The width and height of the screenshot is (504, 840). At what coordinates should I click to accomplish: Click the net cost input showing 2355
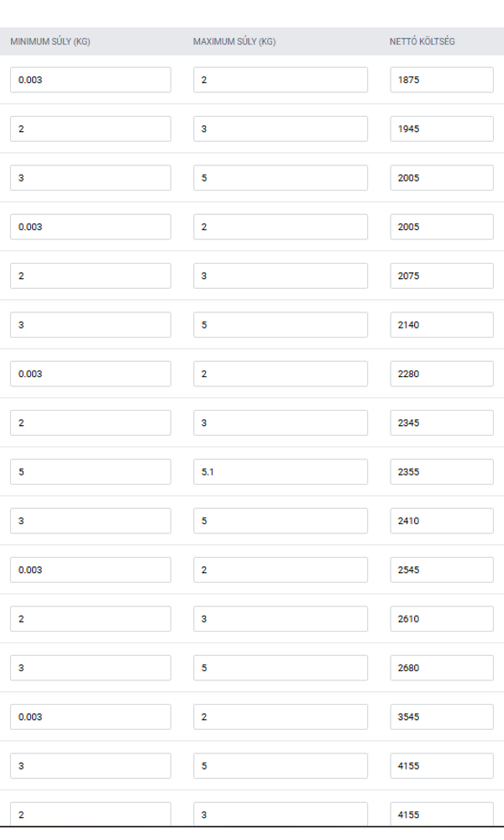click(441, 472)
